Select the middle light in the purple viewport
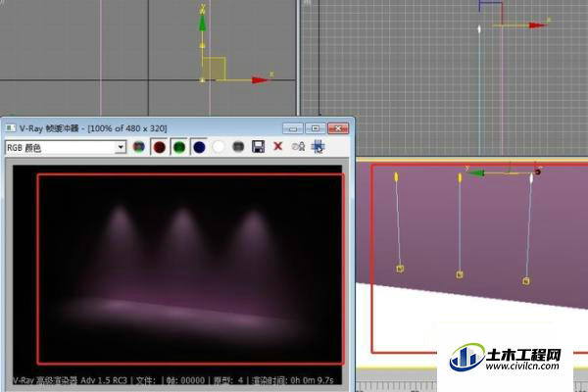The image size is (588, 392). point(460,177)
